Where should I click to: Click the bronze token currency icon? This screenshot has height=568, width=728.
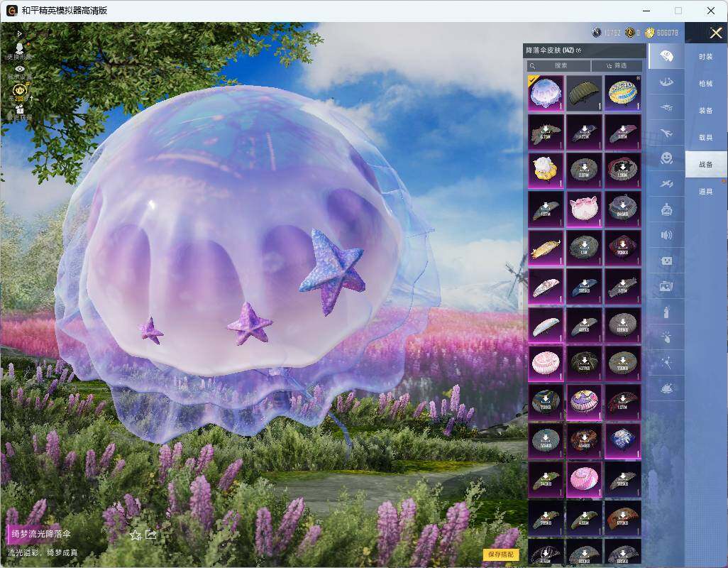tap(629, 33)
